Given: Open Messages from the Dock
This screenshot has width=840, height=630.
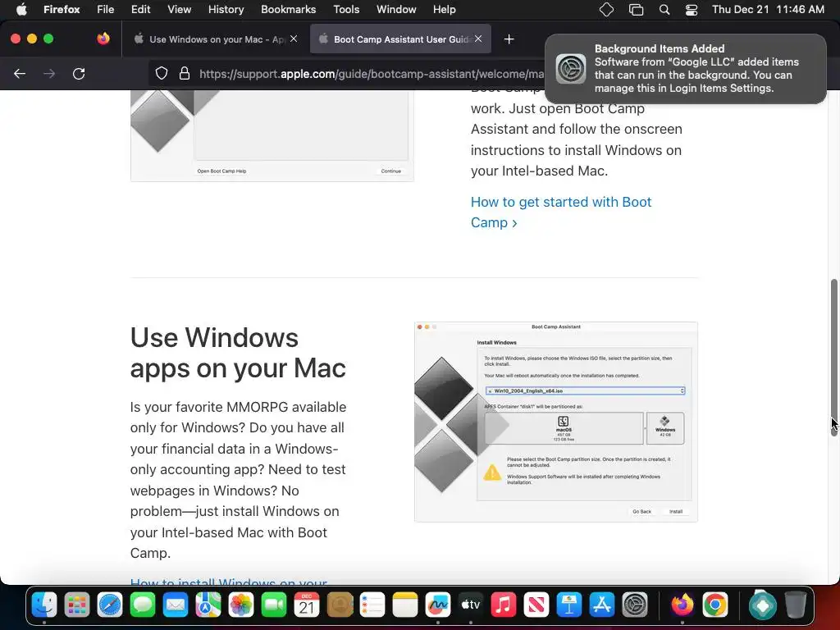Looking at the screenshot, I should (x=143, y=605).
